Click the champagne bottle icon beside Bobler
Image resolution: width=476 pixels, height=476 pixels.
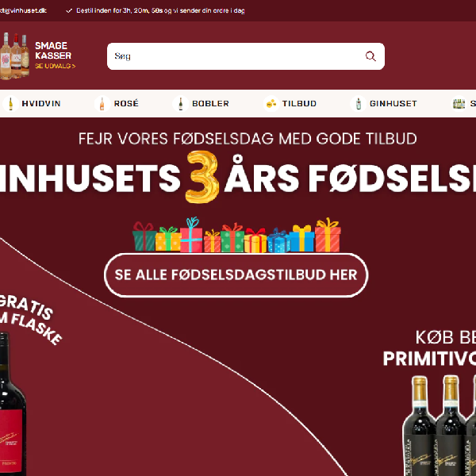[180, 103]
